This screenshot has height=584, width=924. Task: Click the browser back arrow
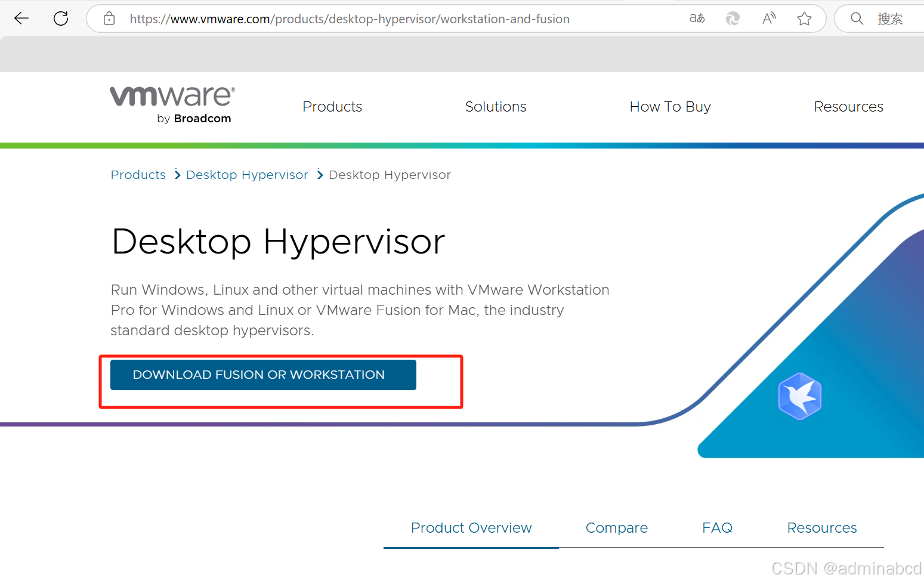click(x=21, y=18)
